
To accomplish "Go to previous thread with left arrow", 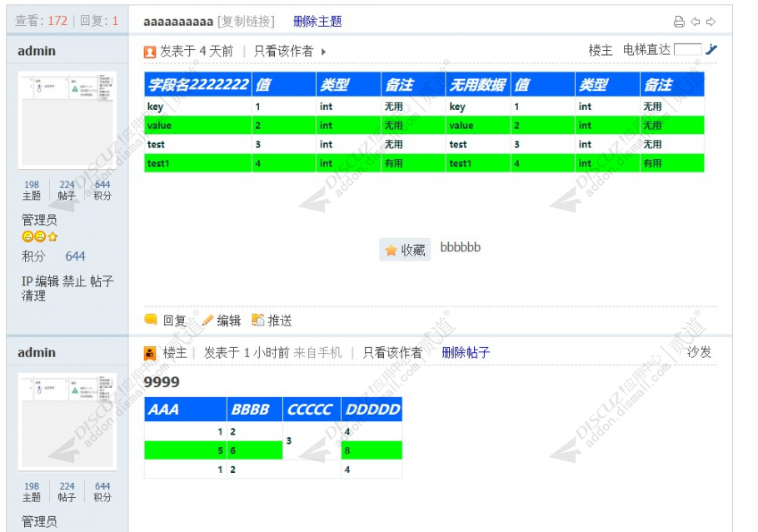I will 696,22.
